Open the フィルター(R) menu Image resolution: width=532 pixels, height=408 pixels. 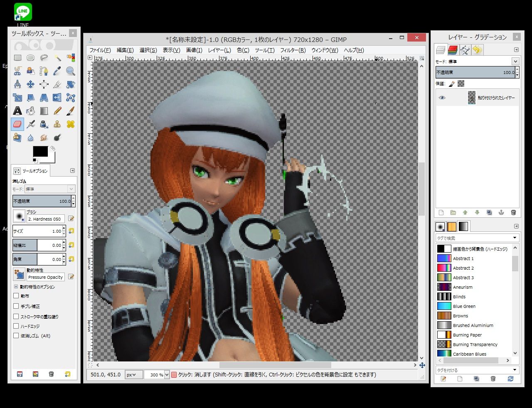pyautogui.click(x=293, y=50)
